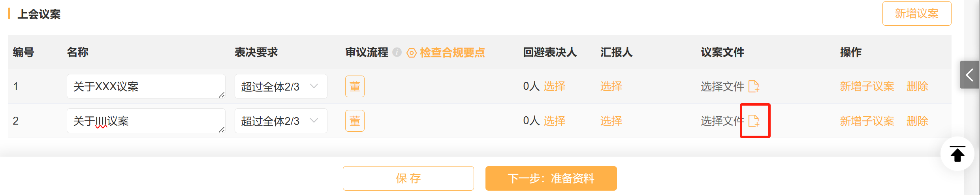Select 回避表决人 for proposal 1
This screenshot has height=195, width=980.
point(555,86)
